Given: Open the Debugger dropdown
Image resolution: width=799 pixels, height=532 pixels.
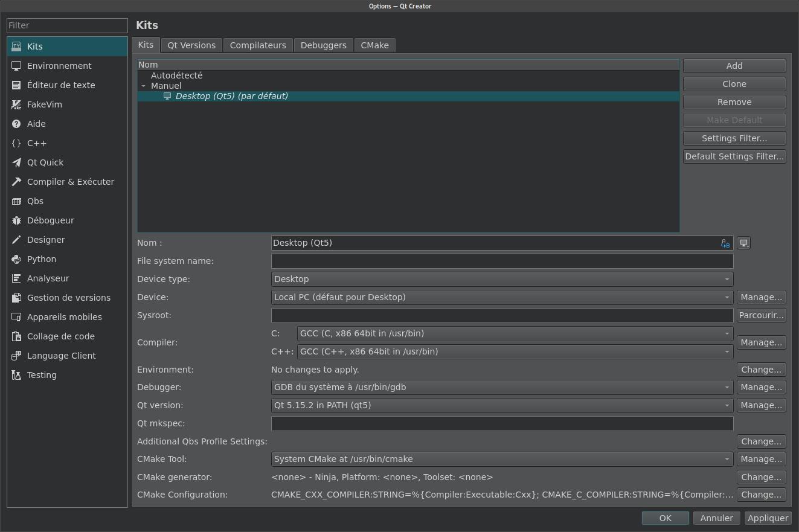Looking at the screenshot, I should click(502, 387).
